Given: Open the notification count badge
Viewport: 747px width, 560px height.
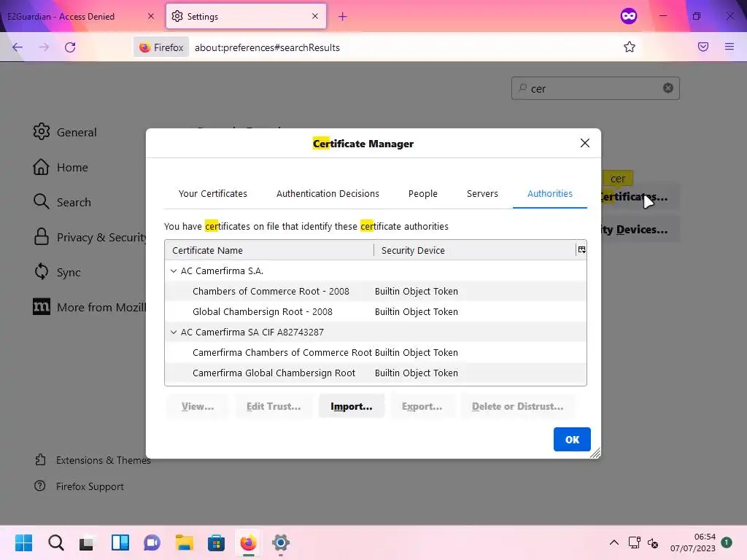Looking at the screenshot, I should [727, 542].
